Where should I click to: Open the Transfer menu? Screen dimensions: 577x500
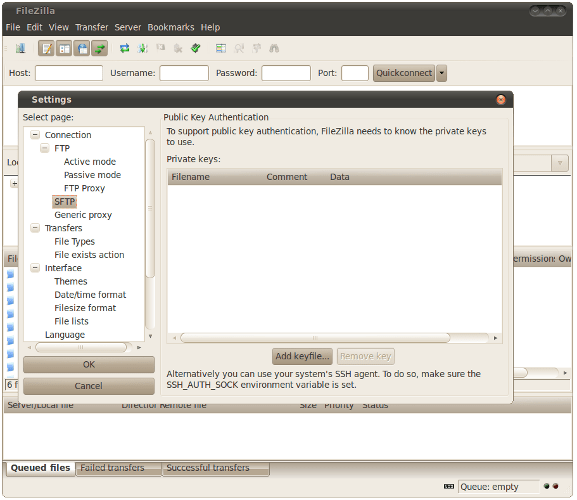point(92,27)
